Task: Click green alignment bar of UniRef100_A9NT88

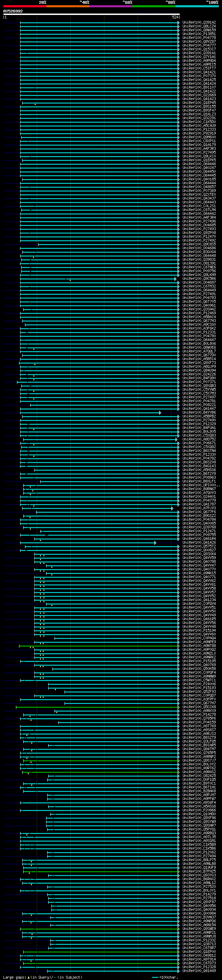Action: pyautogui.click(x=99, y=646)
